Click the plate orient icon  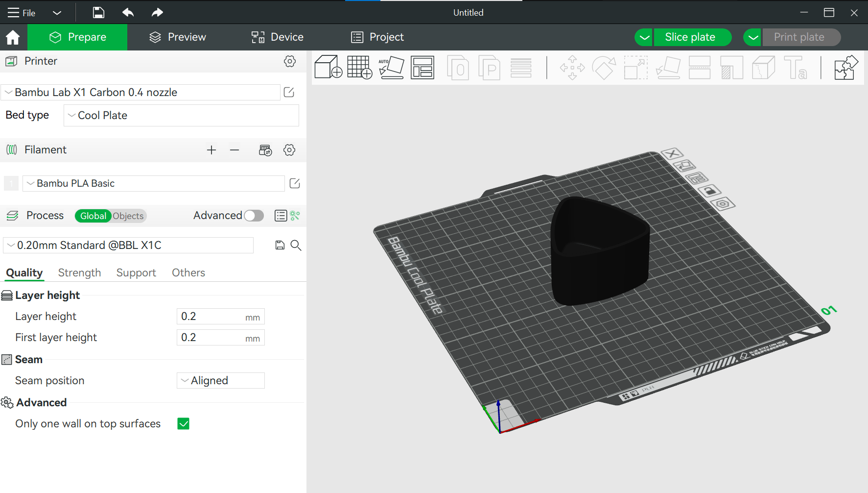(684, 166)
